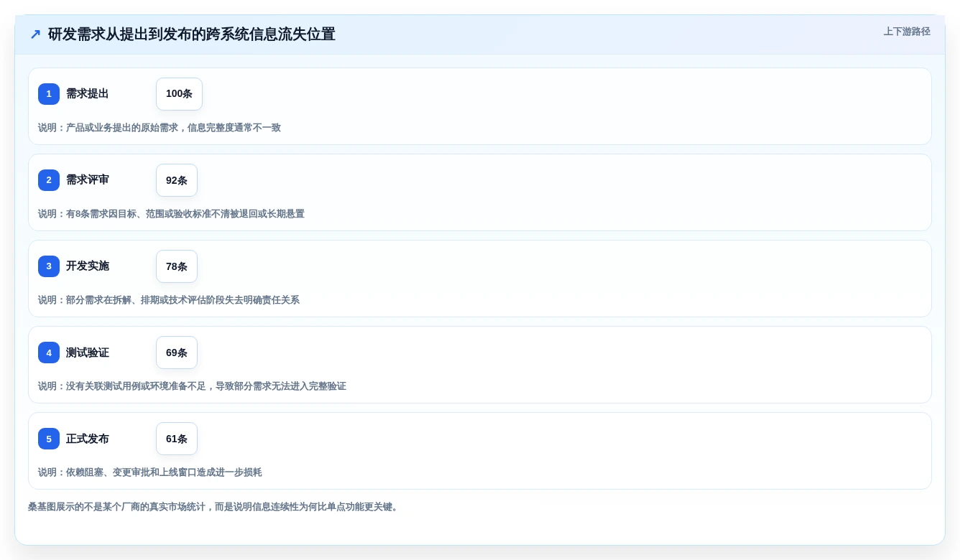Click the footnote starting 桑基图展示的不是

[x=213, y=507]
